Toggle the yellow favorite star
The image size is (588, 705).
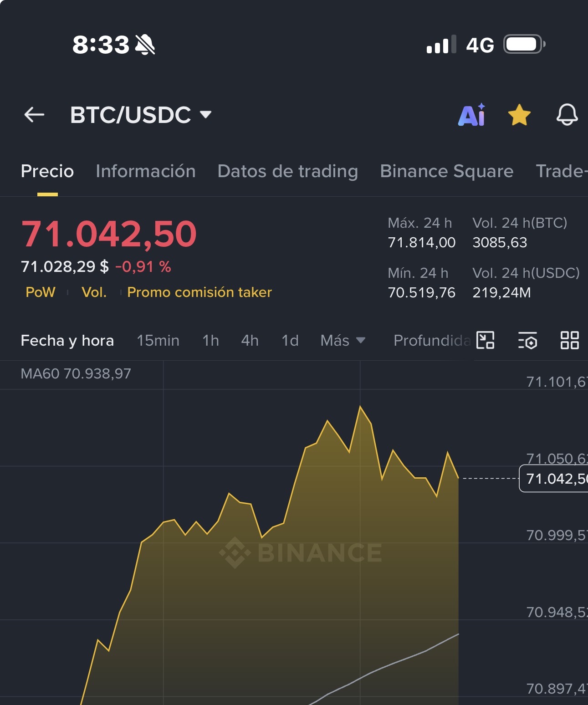(519, 115)
